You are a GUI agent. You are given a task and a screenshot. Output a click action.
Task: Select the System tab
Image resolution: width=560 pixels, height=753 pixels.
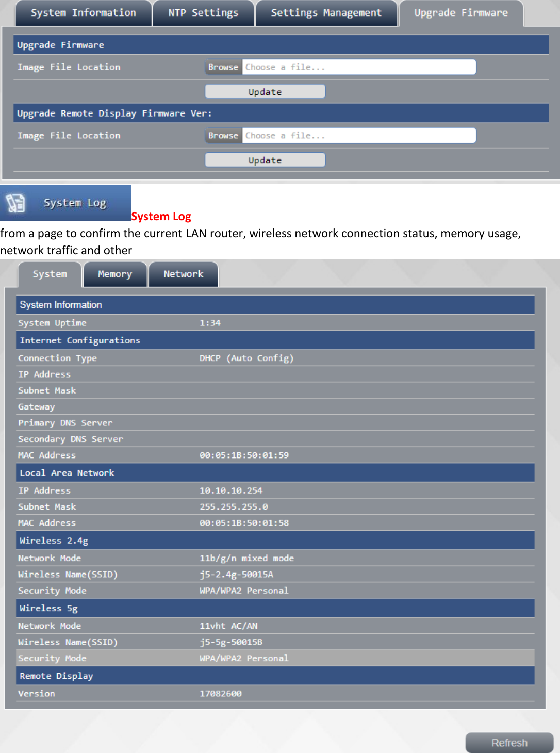(x=50, y=274)
